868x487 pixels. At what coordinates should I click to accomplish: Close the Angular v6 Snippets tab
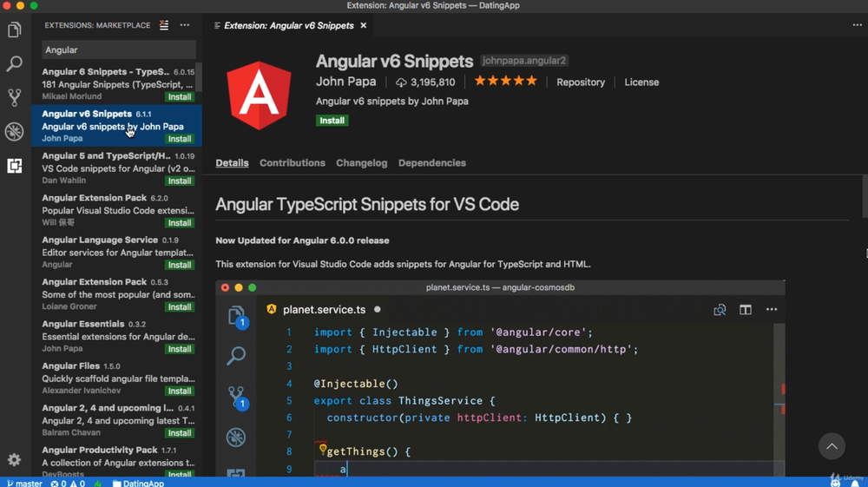[x=363, y=25]
